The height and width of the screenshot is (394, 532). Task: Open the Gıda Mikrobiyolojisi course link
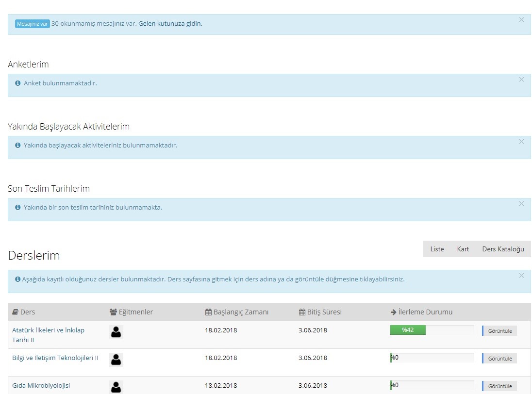click(x=41, y=386)
